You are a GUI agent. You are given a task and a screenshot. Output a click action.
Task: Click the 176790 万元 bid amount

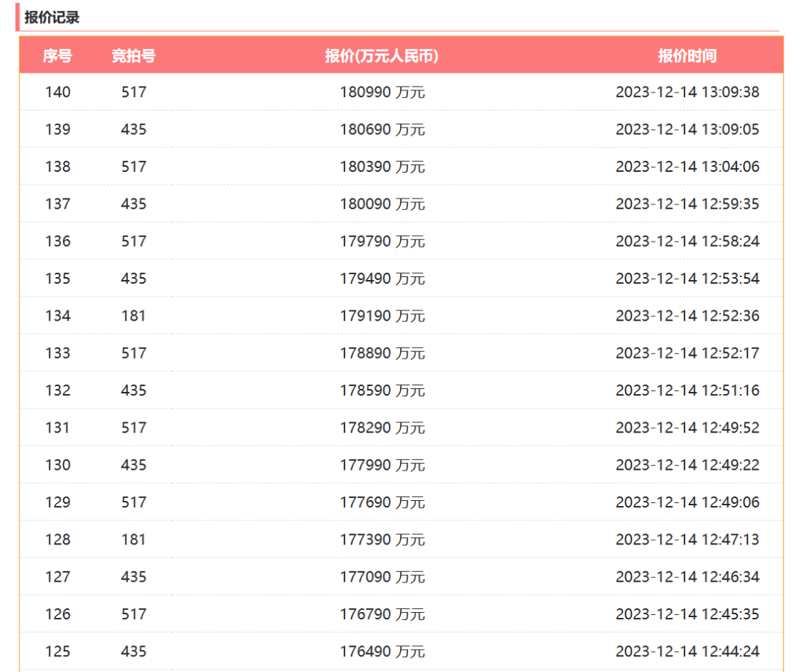tap(382, 613)
